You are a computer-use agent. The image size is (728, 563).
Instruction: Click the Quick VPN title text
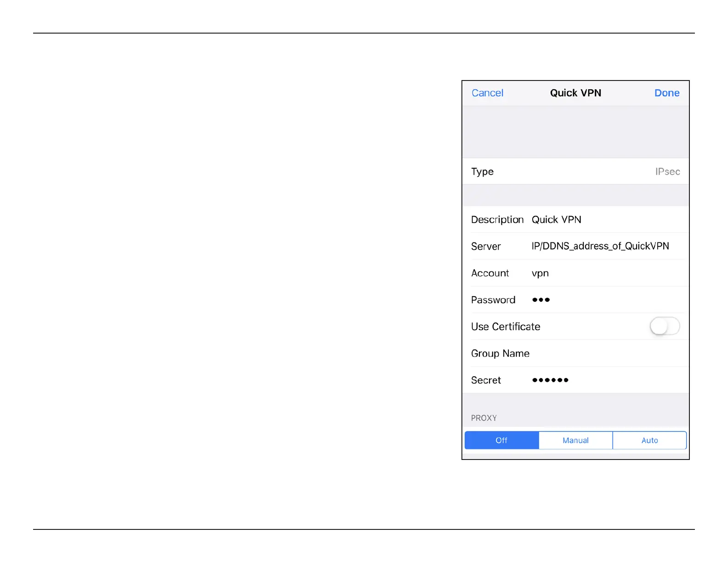[575, 93]
